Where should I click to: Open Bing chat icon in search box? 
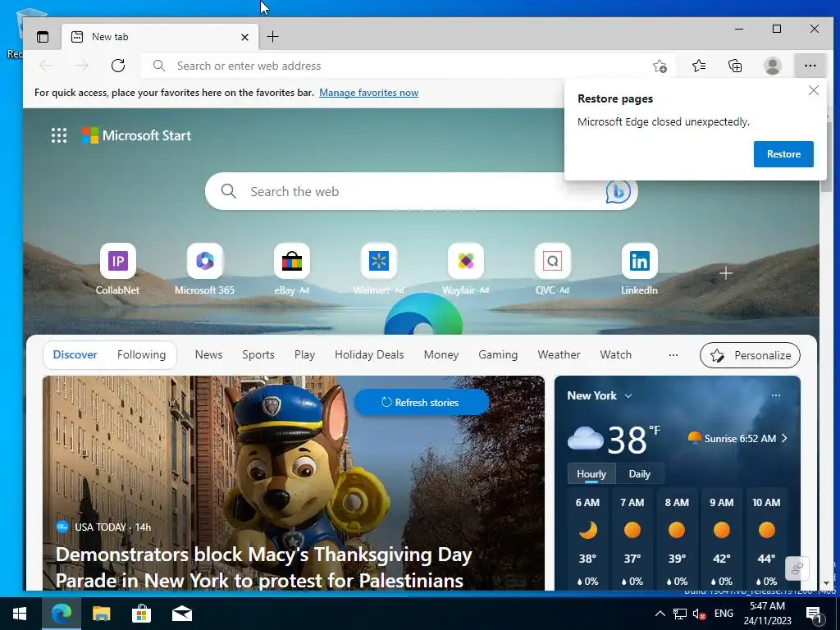(618, 191)
